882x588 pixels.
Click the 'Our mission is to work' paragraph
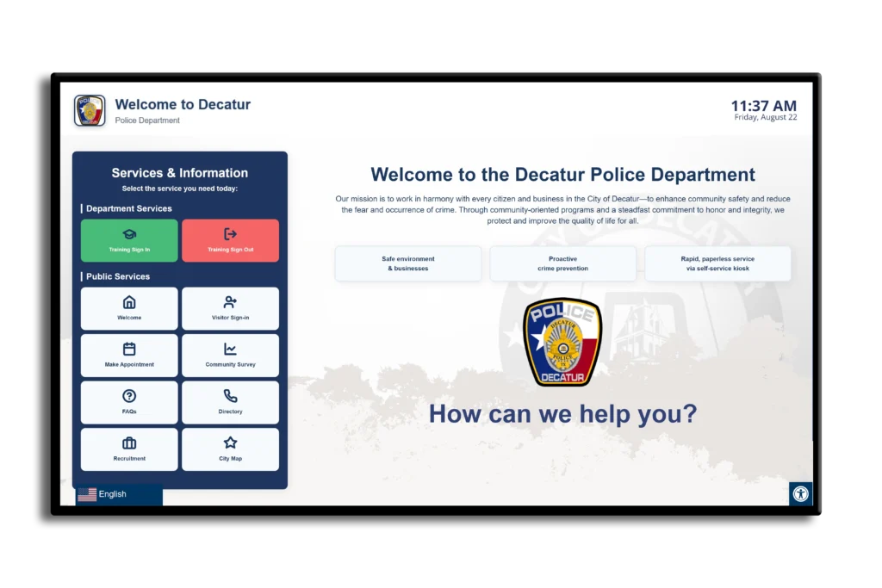562,210
